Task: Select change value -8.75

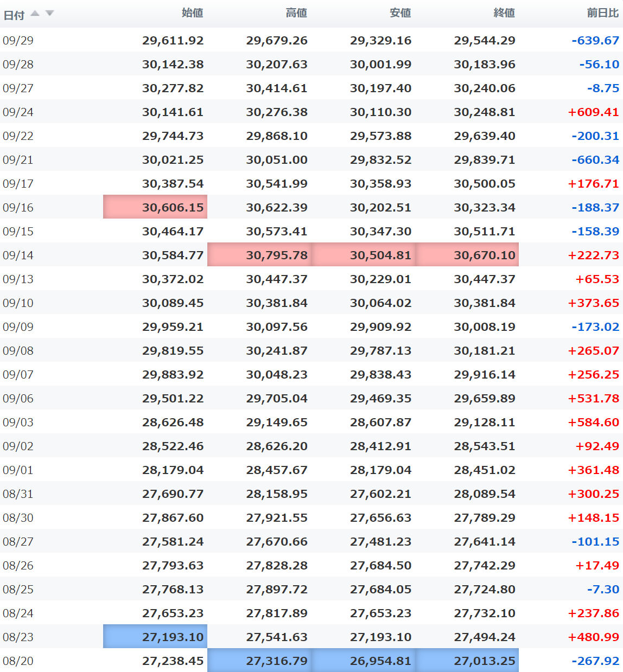Action: pyautogui.click(x=603, y=88)
